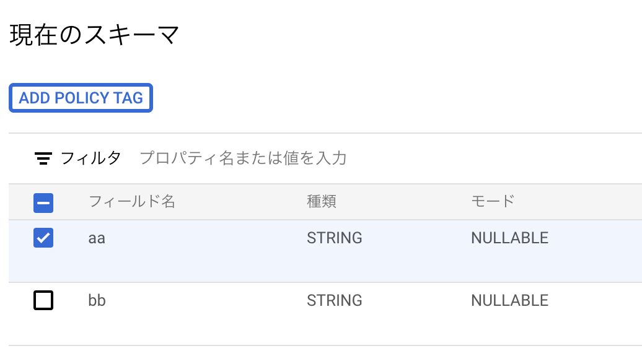Select the bb field name

(x=97, y=301)
